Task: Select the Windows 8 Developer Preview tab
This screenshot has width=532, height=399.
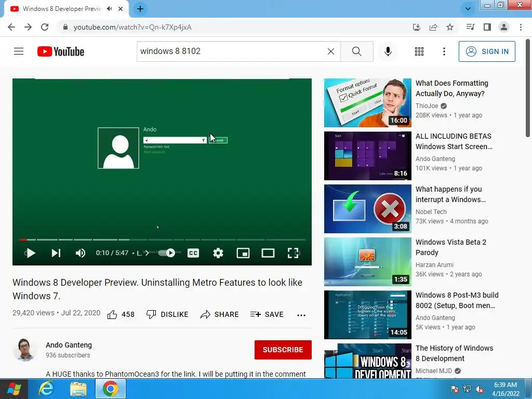Action: [x=62, y=9]
